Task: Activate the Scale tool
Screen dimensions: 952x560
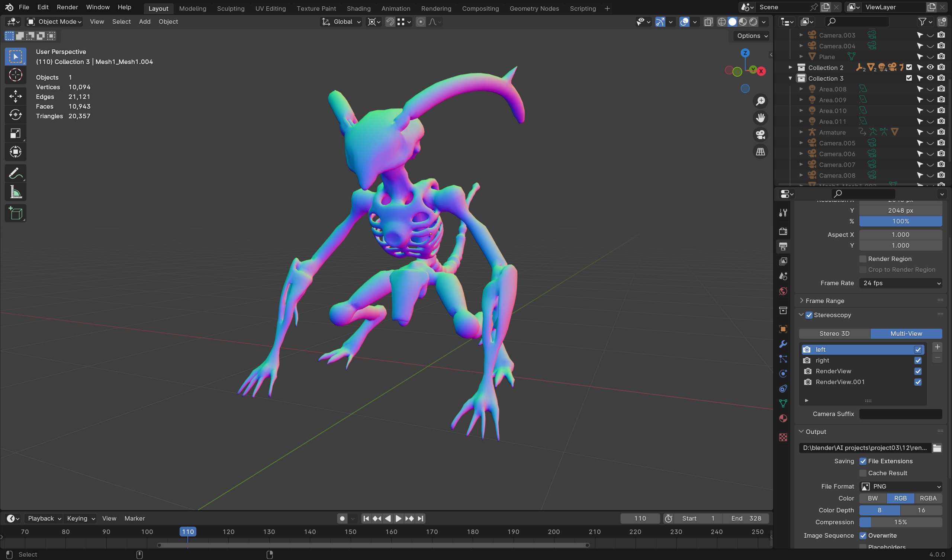Action: click(x=16, y=133)
